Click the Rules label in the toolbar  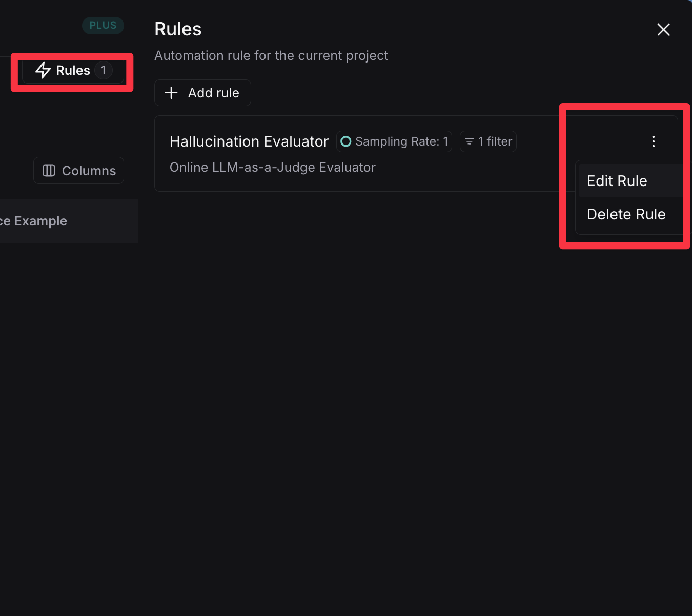point(73,70)
